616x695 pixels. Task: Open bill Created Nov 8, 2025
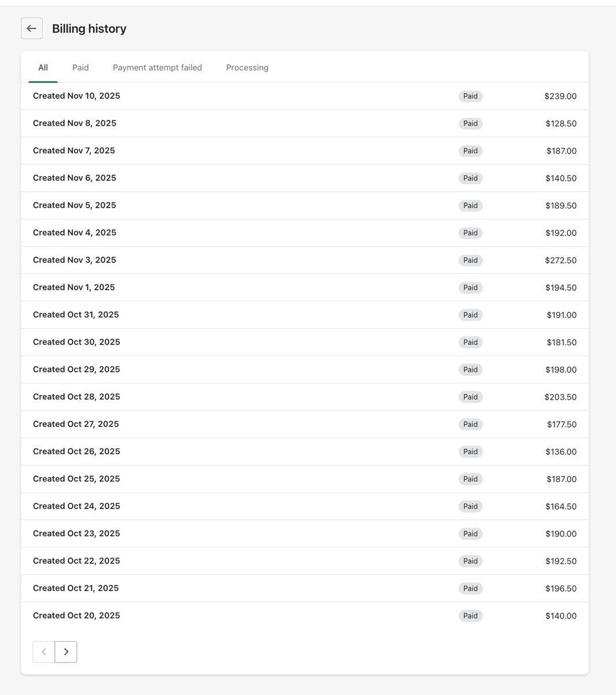[x=305, y=123]
